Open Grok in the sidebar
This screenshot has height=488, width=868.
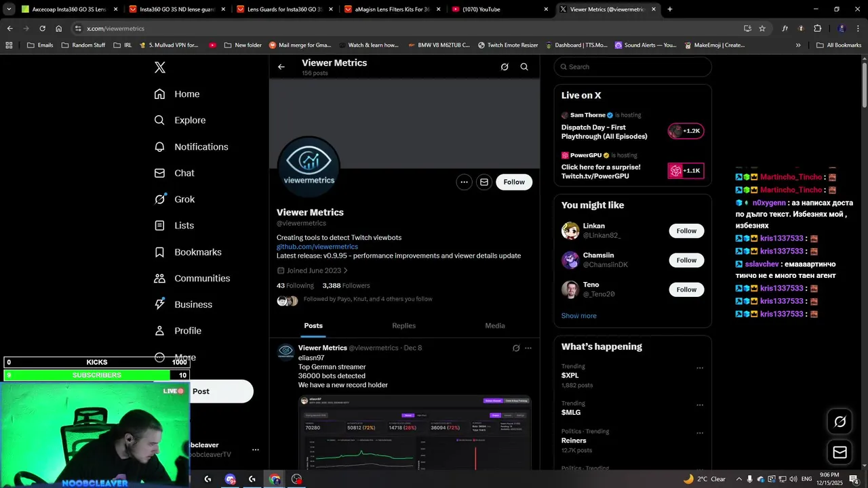coord(174,199)
